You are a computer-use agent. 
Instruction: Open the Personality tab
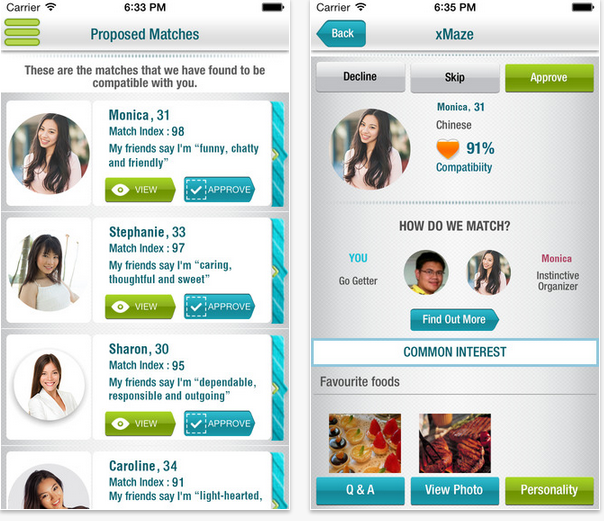click(x=549, y=491)
